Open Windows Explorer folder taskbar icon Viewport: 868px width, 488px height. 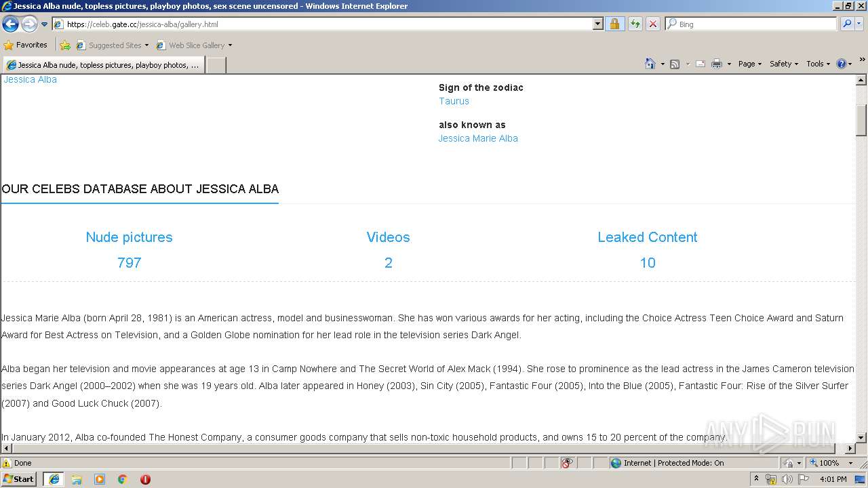pyautogui.click(x=77, y=479)
